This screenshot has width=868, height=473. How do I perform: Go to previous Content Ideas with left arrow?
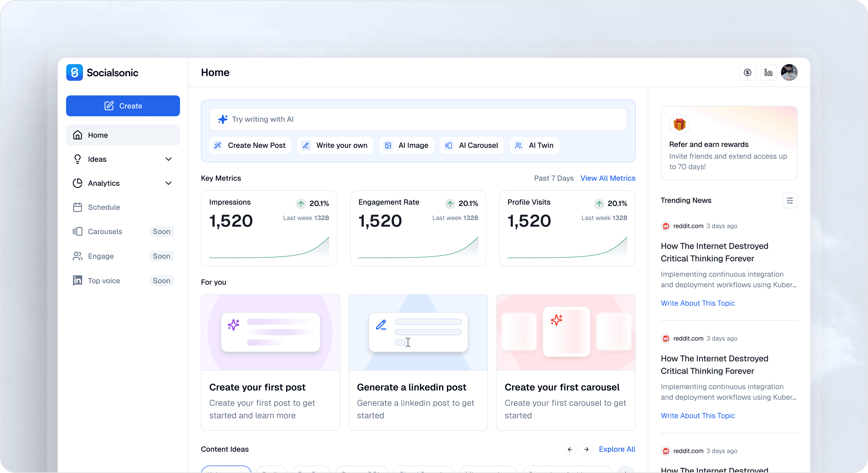pos(570,449)
